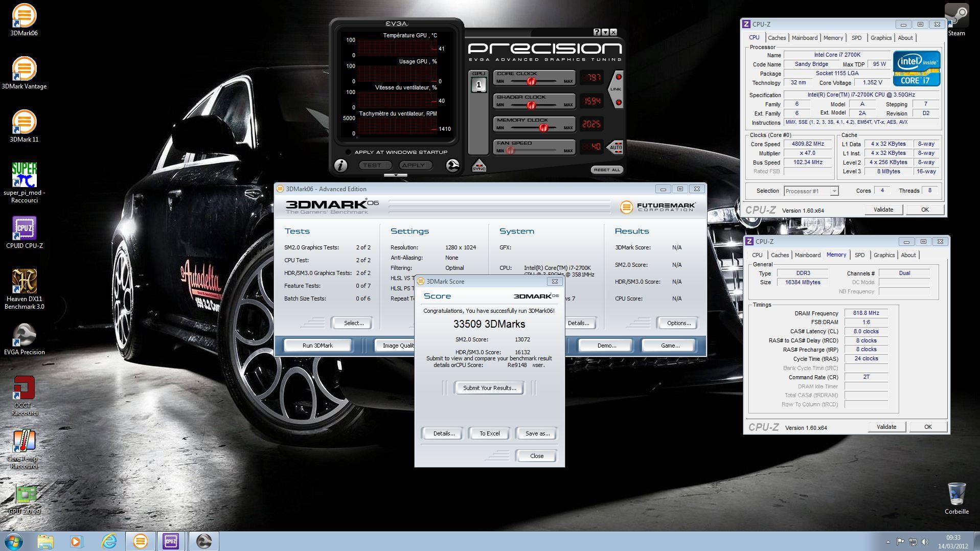Click OK in lower CPU-Z window
Image resolution: width=980 pixels, height=551 pixels.
coord(927,427)
